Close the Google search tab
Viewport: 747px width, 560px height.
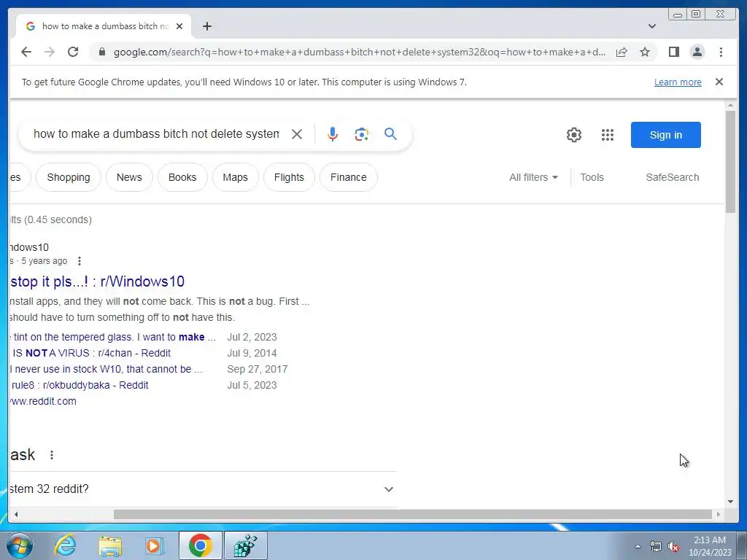(179, 26)
